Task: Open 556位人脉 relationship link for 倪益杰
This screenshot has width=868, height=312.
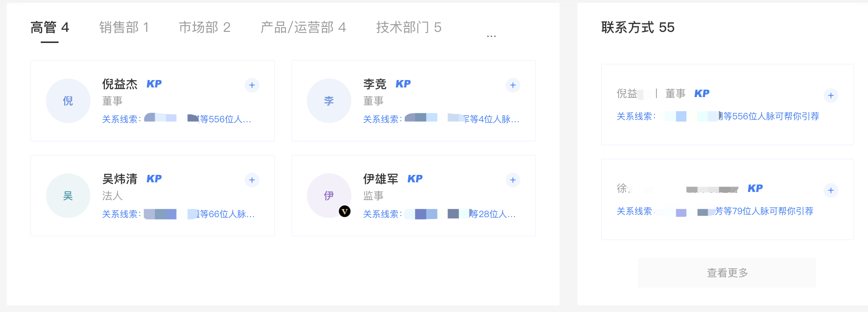Action: pyautogui.click(x=225, y=119)
